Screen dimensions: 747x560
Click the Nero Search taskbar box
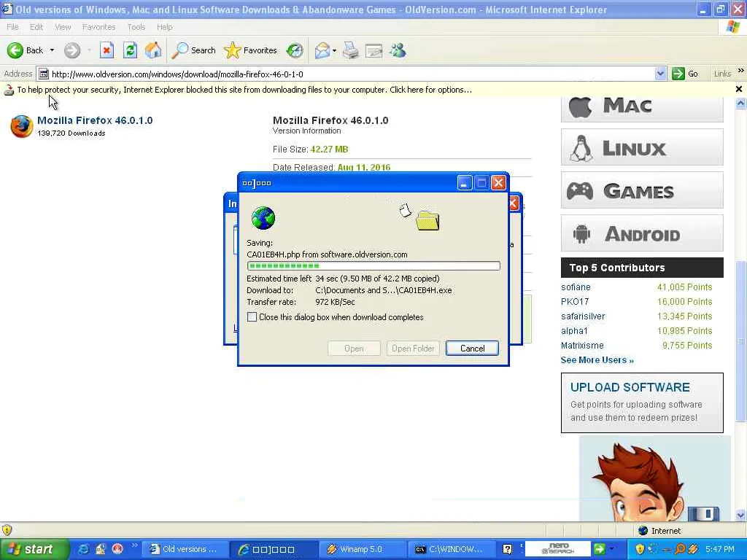point(558,548)
